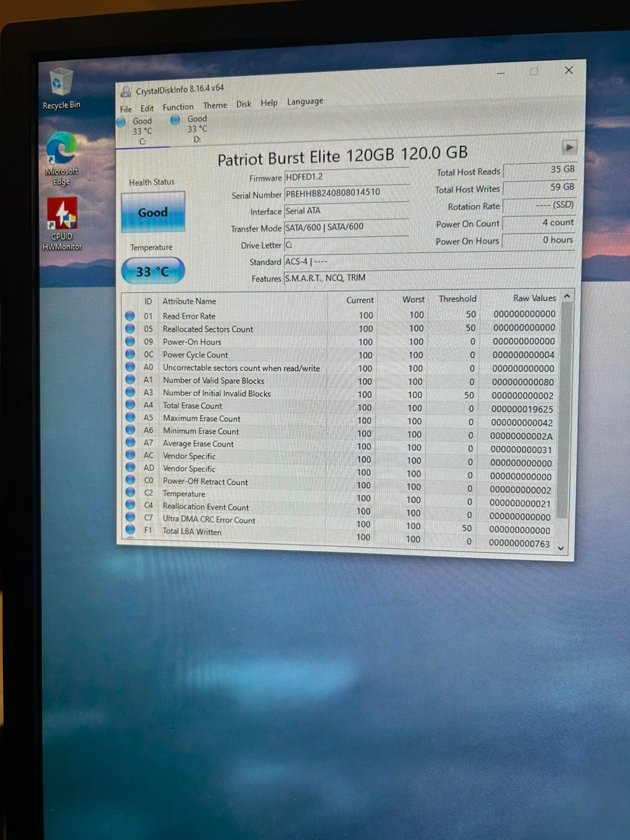This screenshot has width=630, height=840.
Task: Click the Attribute Name column header
Action: pos(189,301)
